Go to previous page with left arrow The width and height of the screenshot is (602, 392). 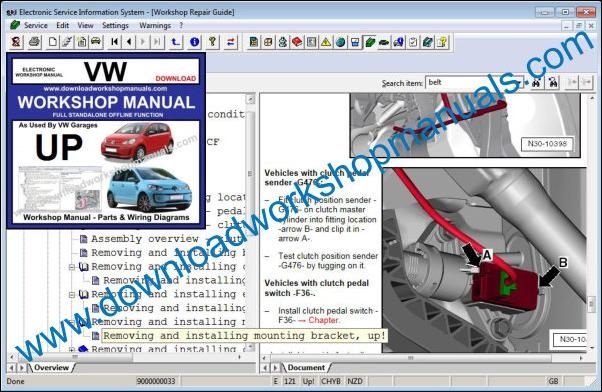click(x=129, y=41)
